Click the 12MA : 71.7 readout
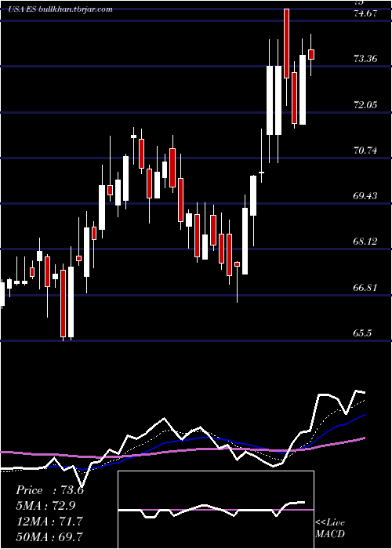 pos(49,522)
